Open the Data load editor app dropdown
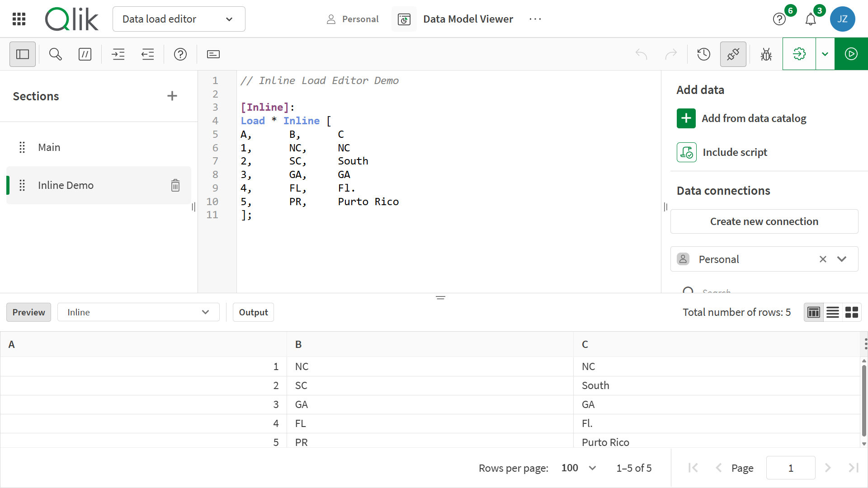This screenshot has width=868, height=488. (179, 19)
